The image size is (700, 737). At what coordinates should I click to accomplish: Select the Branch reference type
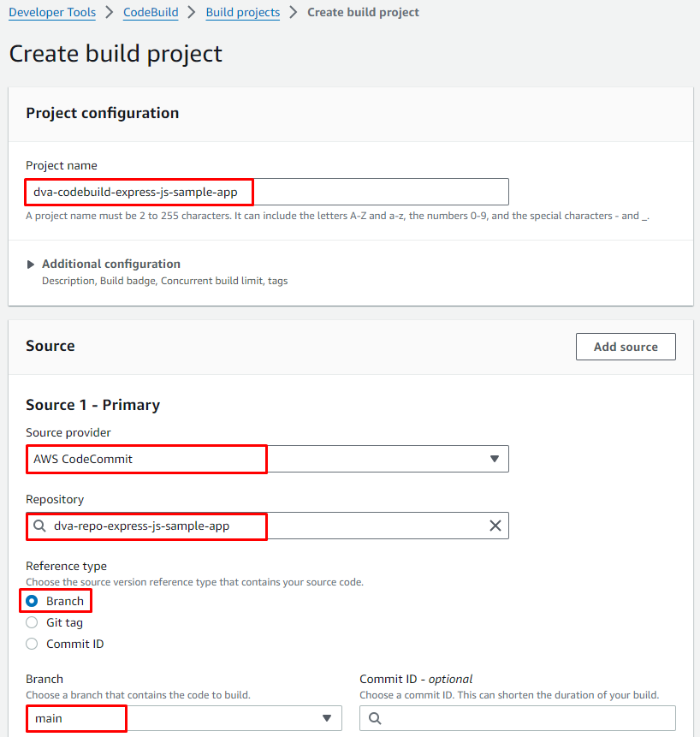coord(32,601)
